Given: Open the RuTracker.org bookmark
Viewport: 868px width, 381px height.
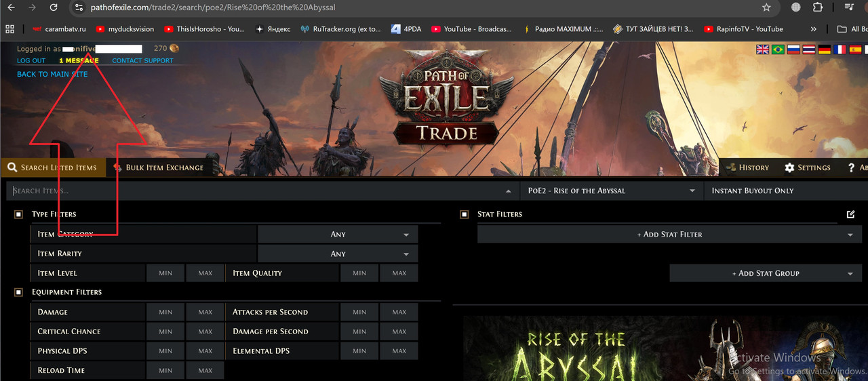Looking at the screenshot, I should (x=342, y=29).
